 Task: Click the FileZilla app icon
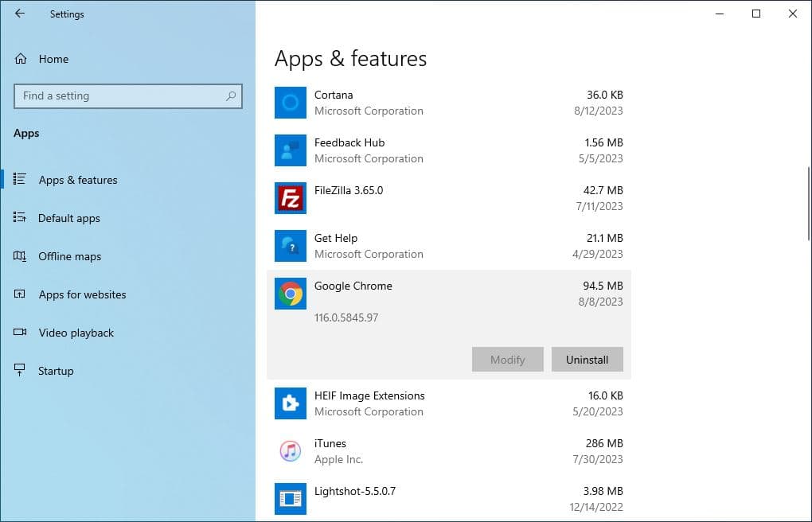[290, 198]
